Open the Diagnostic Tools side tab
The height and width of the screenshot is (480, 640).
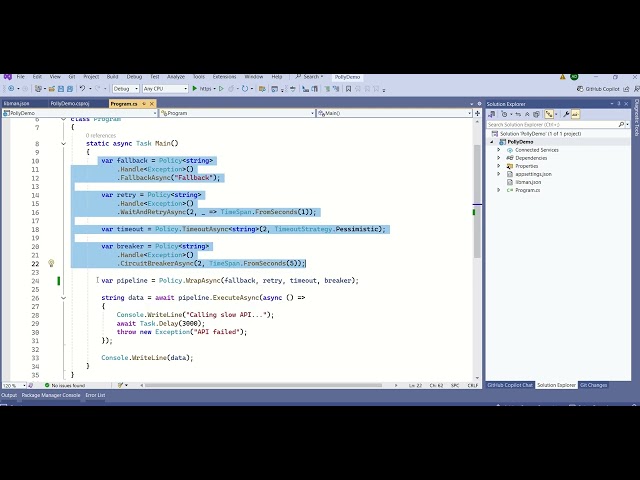click(636, 118)
